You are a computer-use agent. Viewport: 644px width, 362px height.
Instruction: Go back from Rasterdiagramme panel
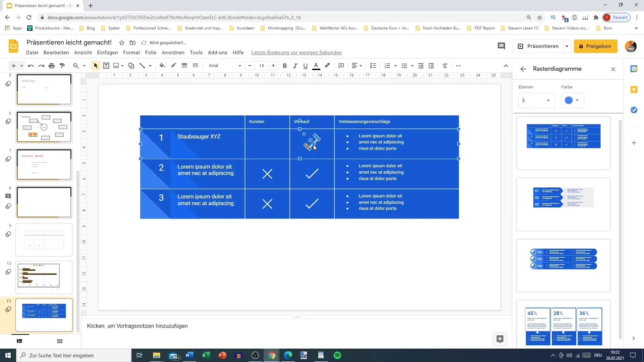tap(523, 69)
